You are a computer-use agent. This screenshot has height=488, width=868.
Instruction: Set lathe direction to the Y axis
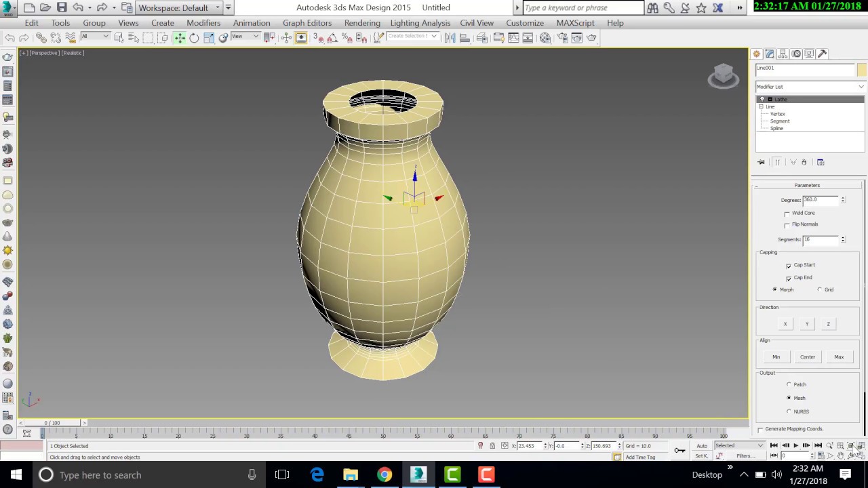pos(807,324)
